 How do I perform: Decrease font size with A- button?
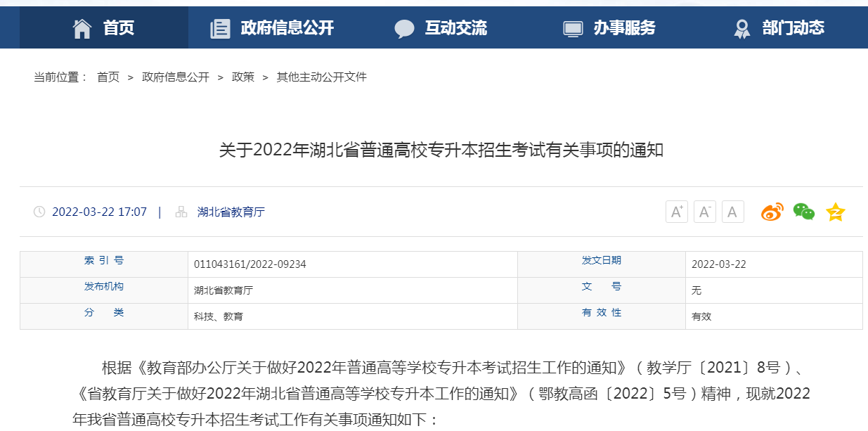tap(705, 212)
